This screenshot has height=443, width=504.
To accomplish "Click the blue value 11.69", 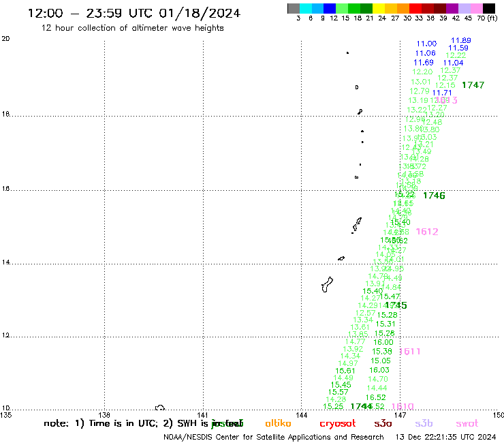I will click(424, 63).
